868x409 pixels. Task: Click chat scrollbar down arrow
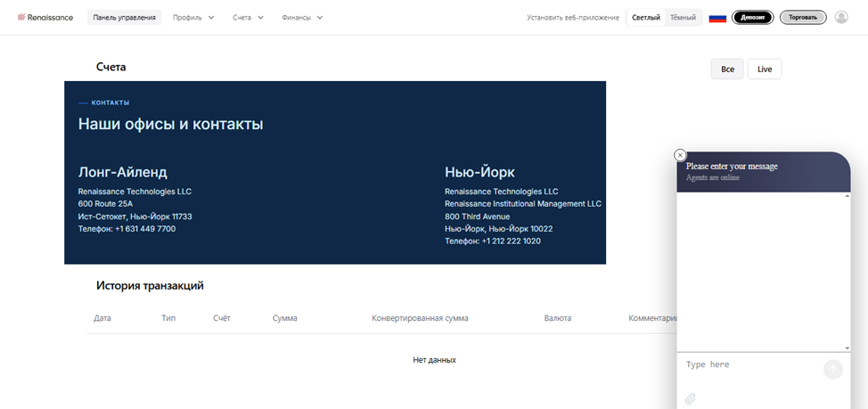pos(847,348)
